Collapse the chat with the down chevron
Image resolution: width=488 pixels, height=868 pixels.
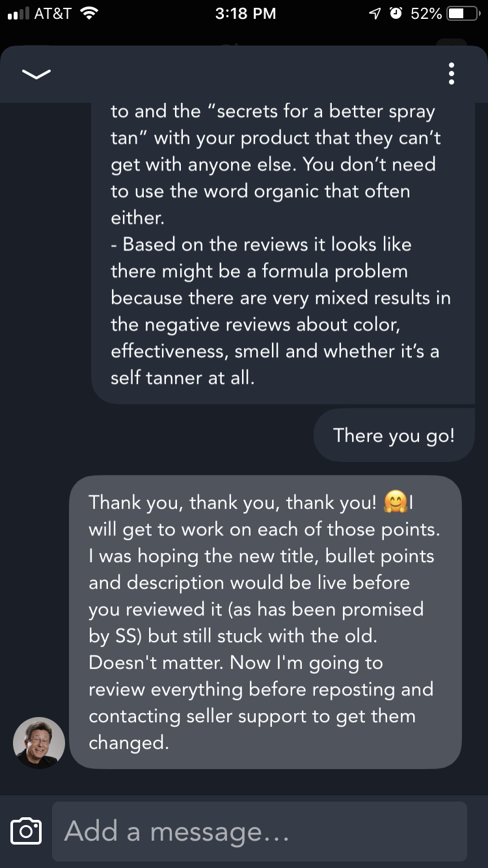tap(36, 74)
